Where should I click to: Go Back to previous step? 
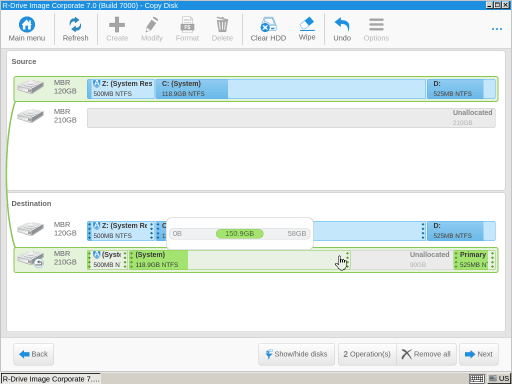tap(33, 354)
